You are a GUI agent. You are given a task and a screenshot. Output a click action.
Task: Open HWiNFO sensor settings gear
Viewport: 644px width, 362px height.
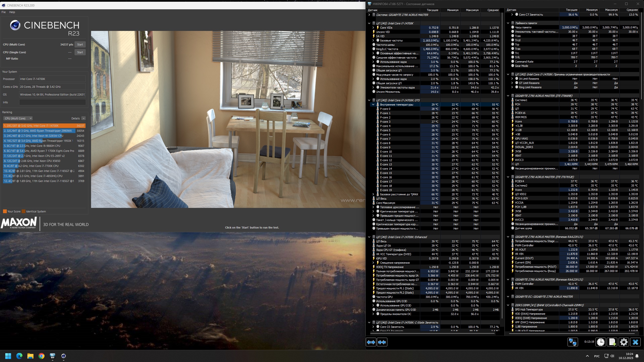624,342
